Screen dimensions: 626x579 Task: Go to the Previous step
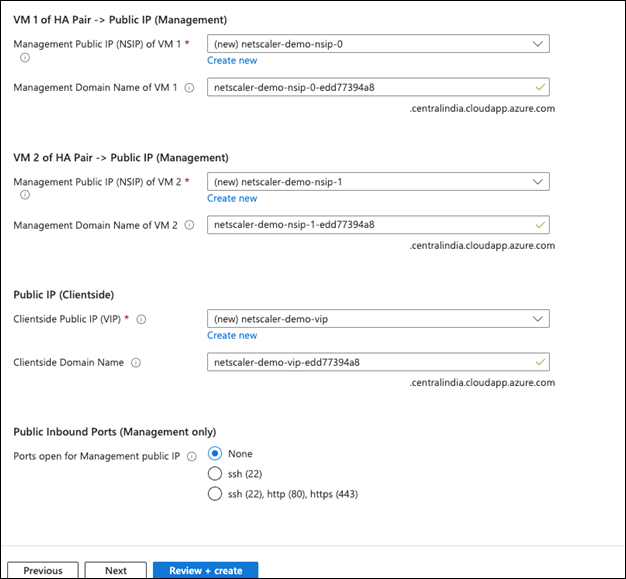43,570
